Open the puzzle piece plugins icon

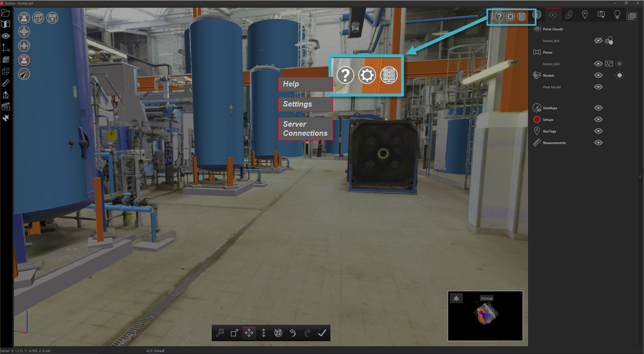6,118
